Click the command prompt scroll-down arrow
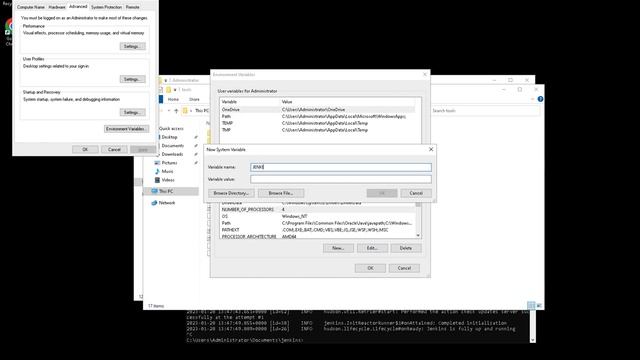 click(x=533, y=340)
